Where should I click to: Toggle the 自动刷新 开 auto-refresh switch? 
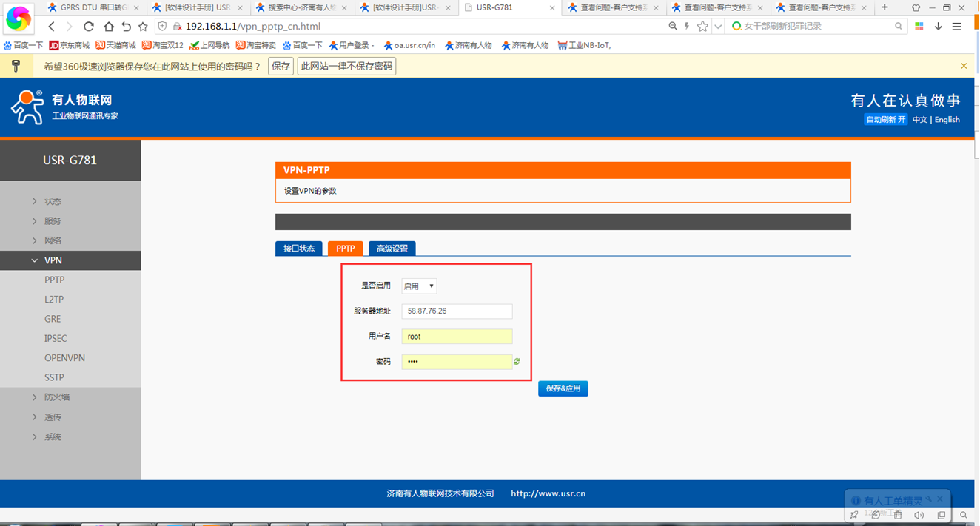click(885, 120)
